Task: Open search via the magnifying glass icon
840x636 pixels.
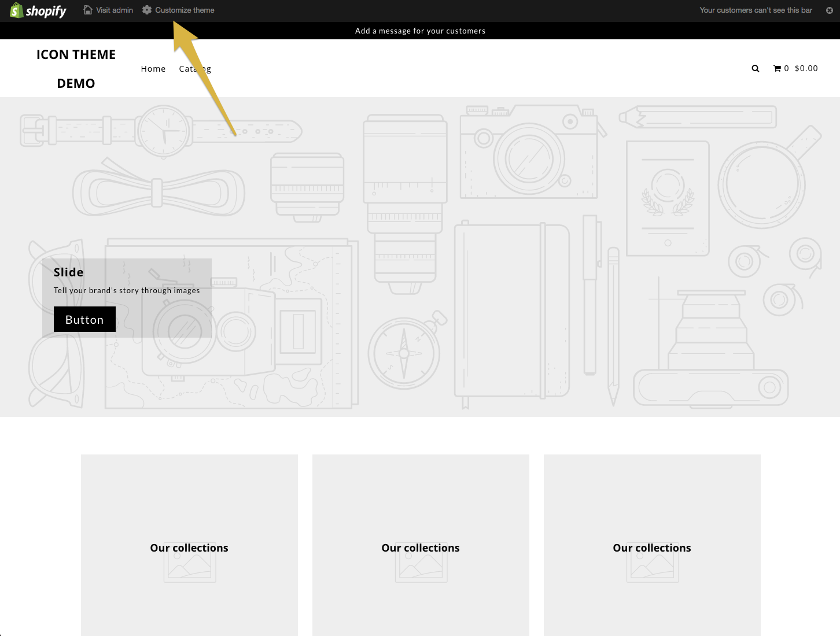Action: [755, 68]
